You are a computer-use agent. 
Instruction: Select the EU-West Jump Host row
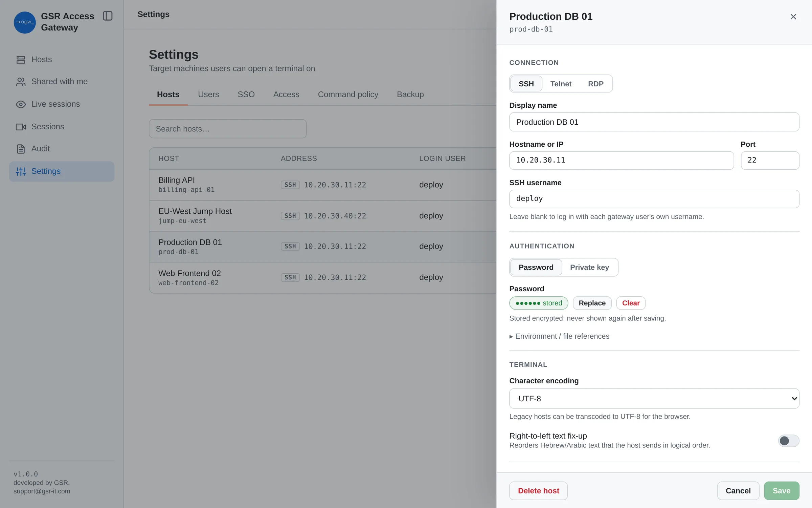(x=323, y=216)
